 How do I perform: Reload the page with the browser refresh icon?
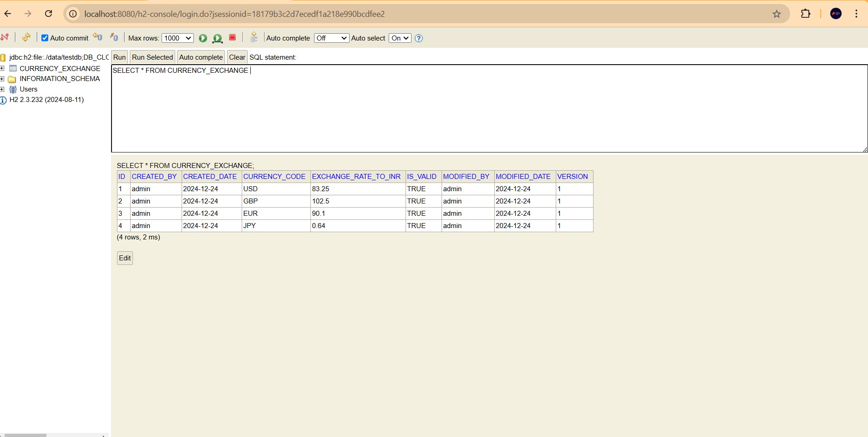(49, 14)
